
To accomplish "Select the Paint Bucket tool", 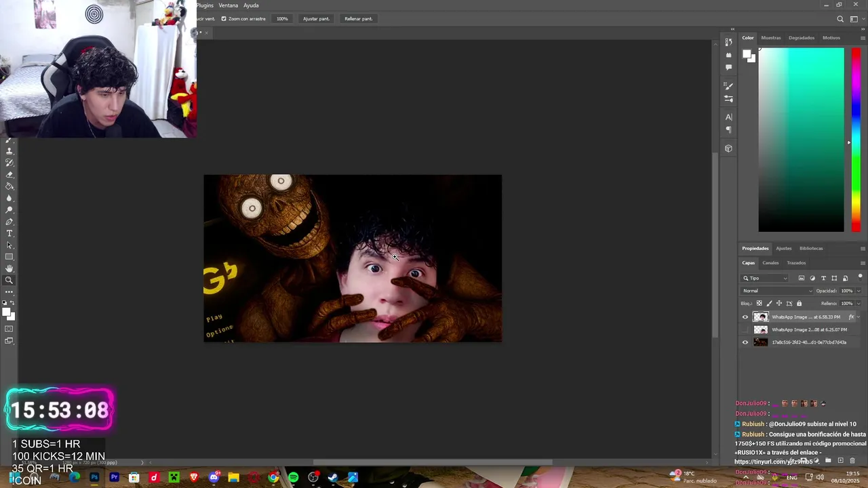I will click(9, 186).
